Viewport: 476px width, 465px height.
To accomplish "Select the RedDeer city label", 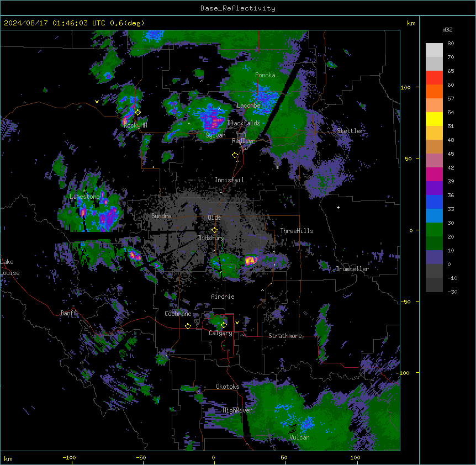I will pyautogui.click(x=244, y=141).
